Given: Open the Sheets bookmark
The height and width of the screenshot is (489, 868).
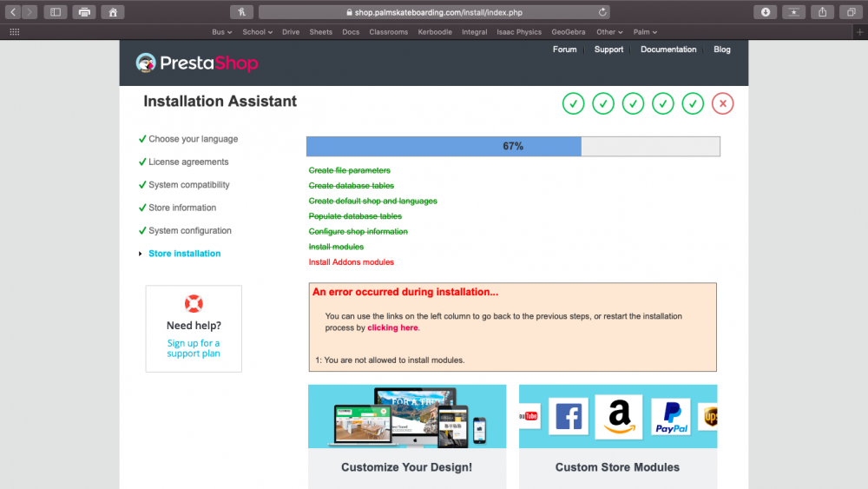Looking at the screenshot, I should pos(320,32).
